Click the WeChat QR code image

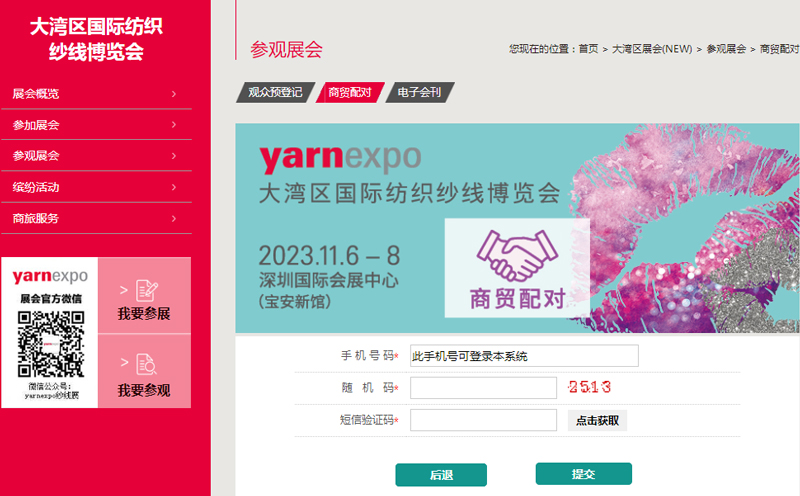pos(51,343)
